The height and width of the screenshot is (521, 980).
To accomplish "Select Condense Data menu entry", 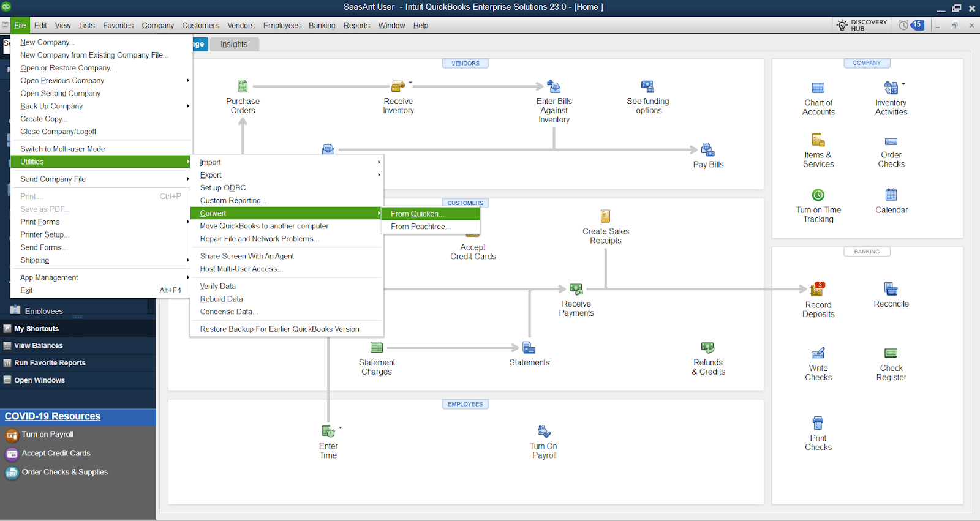I will point(287,312).
